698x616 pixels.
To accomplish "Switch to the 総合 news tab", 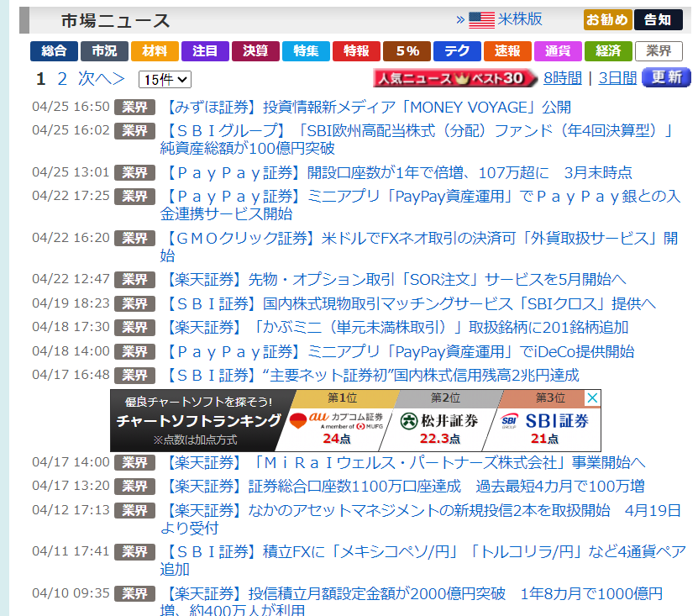I will [54, 51].
